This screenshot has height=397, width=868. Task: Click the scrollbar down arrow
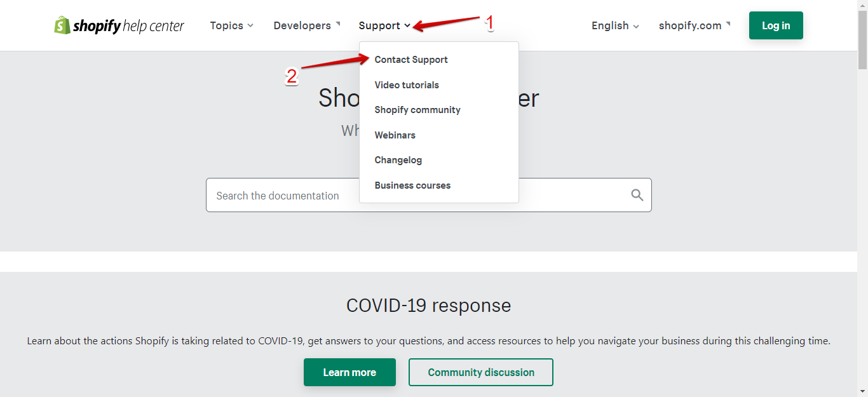(862, 391)
